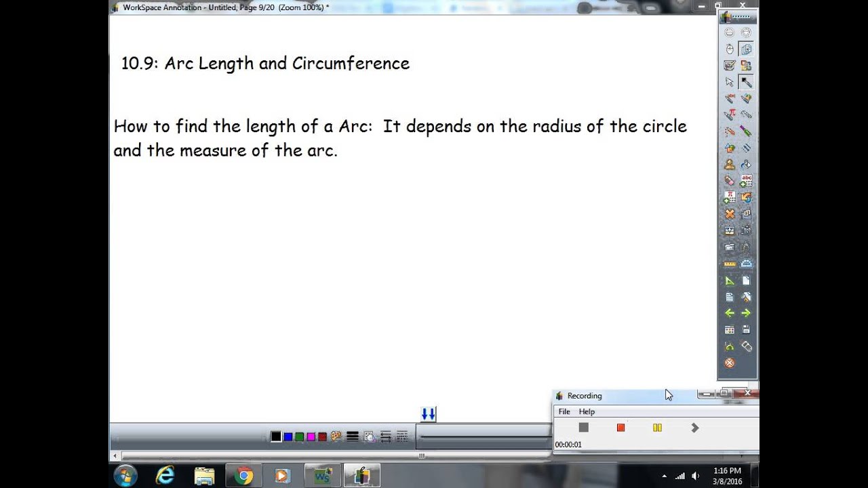Open the dashed line style options
The width and height of the screenshot is (868, 488).
click(402, 436)
